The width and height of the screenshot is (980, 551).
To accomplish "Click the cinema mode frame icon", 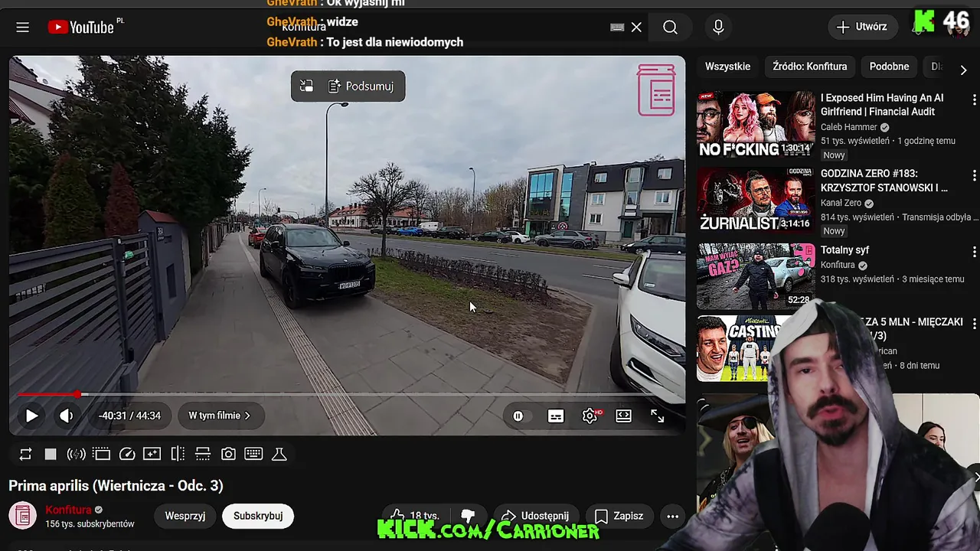I will [x=102, y=454].
